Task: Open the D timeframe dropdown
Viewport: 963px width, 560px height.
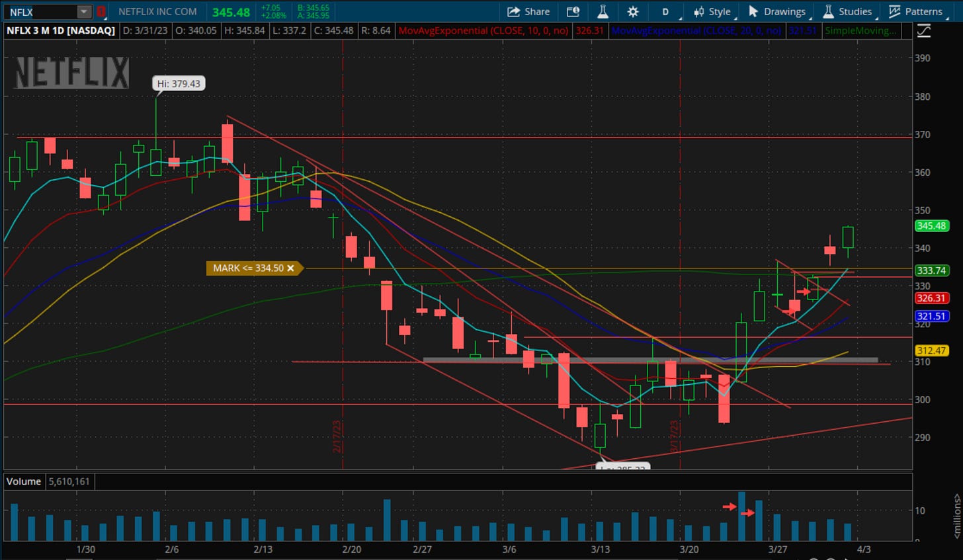Action: (666, 12)
